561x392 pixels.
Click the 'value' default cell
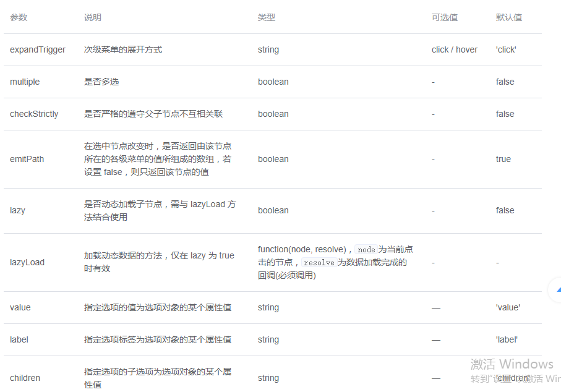click(508, 307)
